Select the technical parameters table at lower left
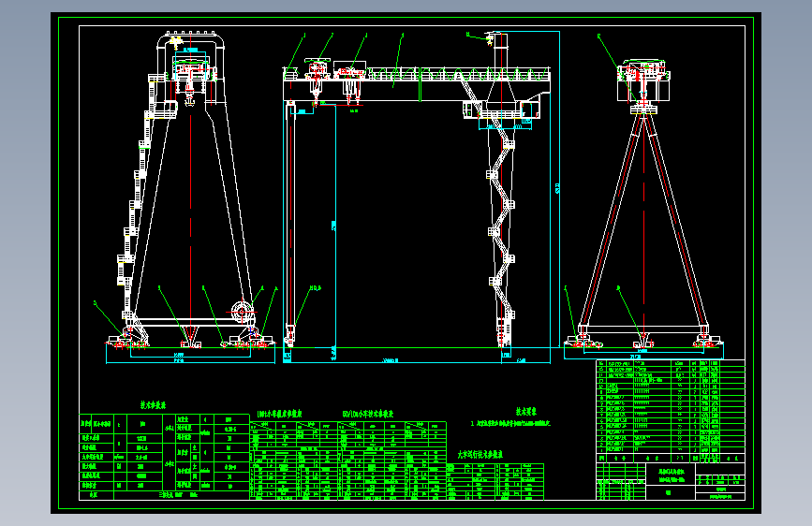Viewport: 812px width, 526px height. pos(164,457)
